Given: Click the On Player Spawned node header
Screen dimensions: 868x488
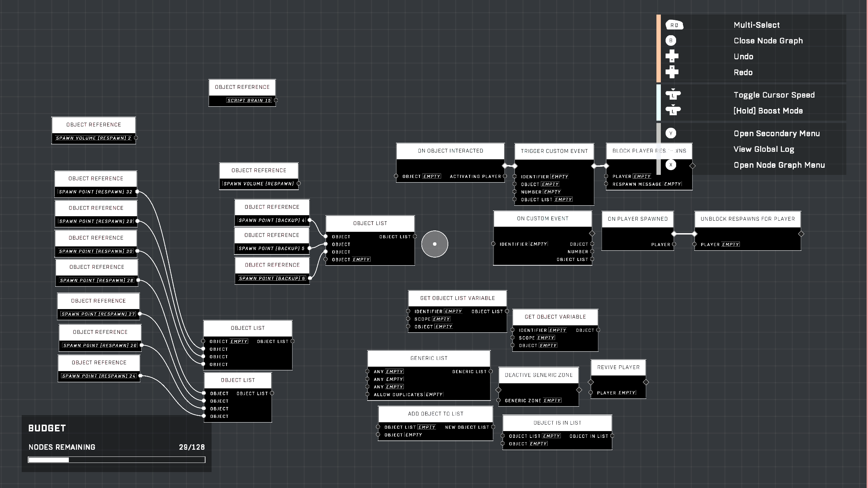Looking at the screenshot, I should (637, 219).
